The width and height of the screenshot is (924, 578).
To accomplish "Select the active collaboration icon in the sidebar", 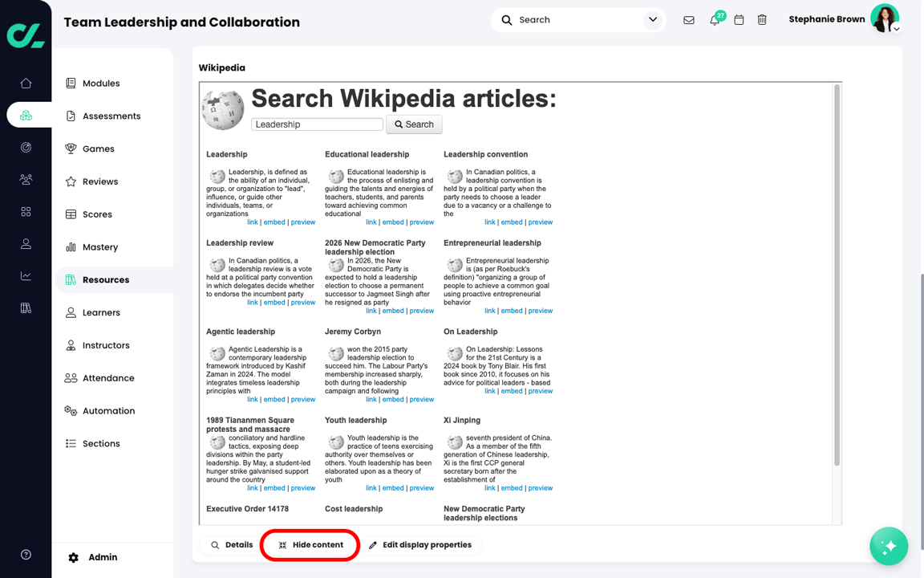I will coord(26,115).
